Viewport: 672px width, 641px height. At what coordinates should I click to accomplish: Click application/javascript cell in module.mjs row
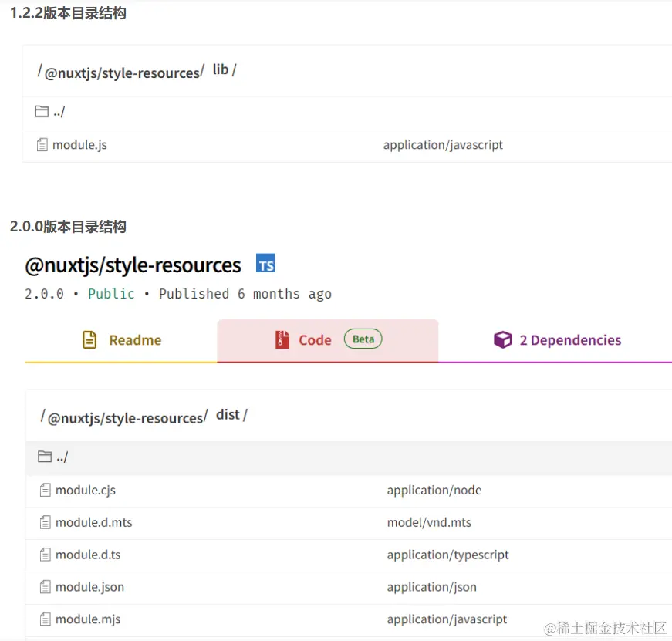point(447,619)
